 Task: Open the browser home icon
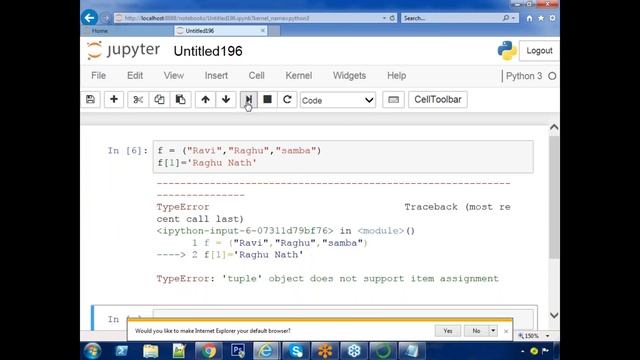click(529, 18)
